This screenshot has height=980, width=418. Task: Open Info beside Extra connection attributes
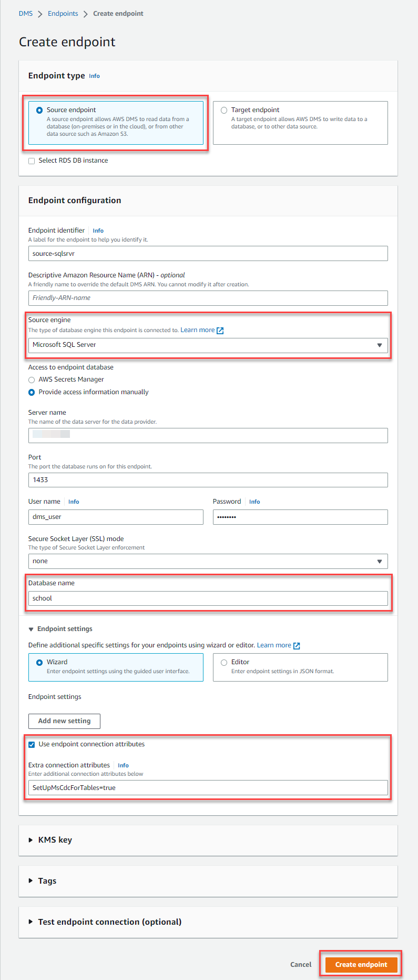pos(123,766)
